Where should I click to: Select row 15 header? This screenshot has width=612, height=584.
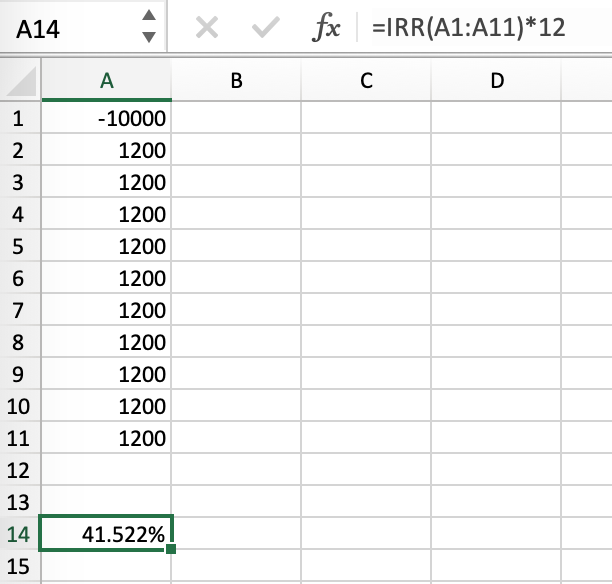pos(20,566)
